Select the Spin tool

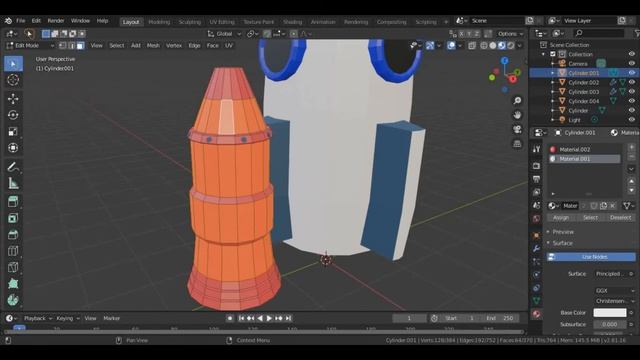(13, 300)
